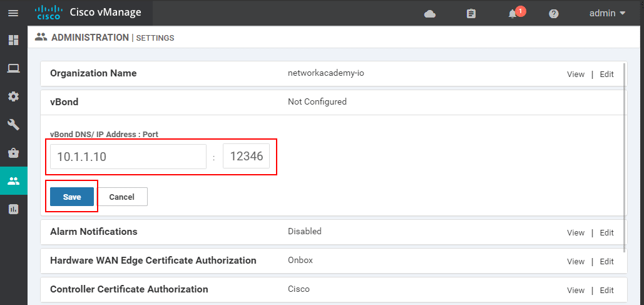This screenshot has width=644, height=305.
Task: Open the help question mark icon
Action: (554, 14)
